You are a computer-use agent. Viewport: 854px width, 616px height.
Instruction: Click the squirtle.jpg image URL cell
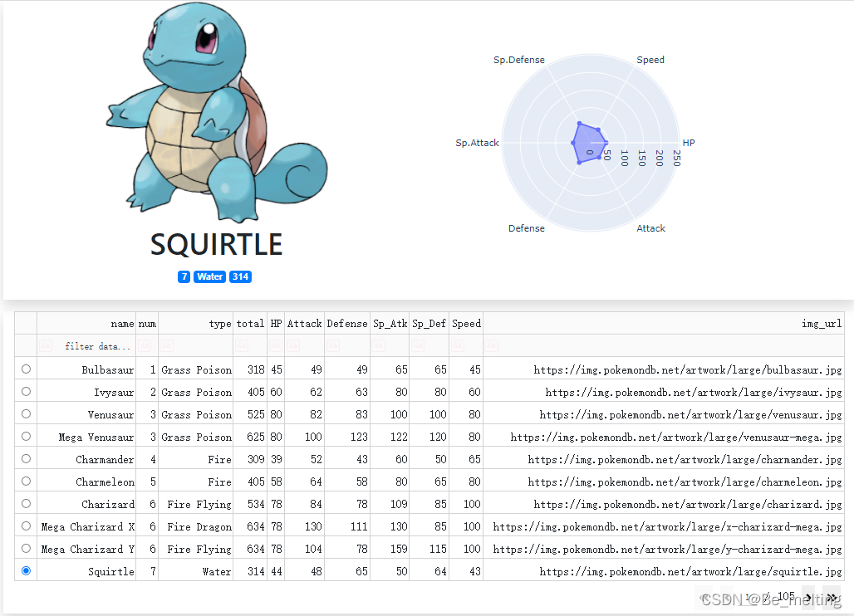(664, 571)
